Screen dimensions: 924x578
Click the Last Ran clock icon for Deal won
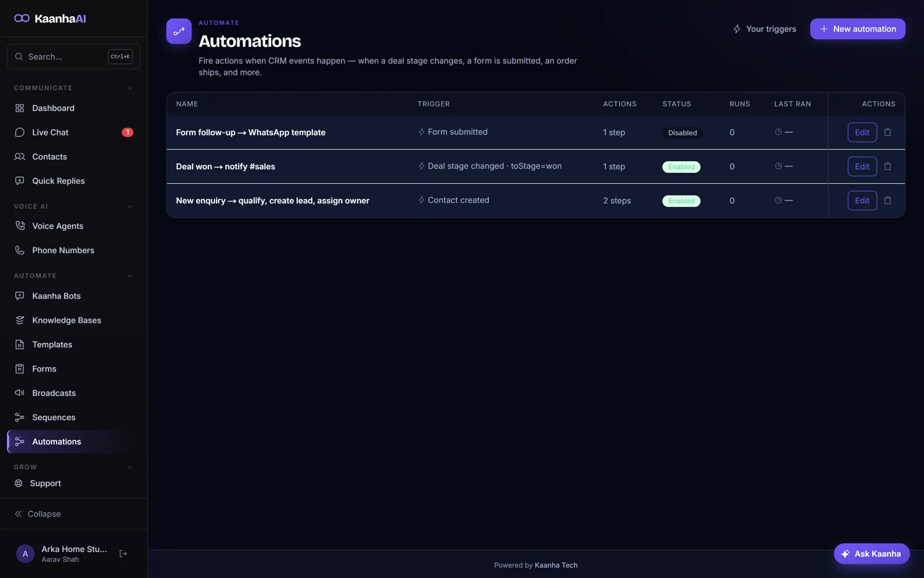pyautogui.click(x=778, y=166)
